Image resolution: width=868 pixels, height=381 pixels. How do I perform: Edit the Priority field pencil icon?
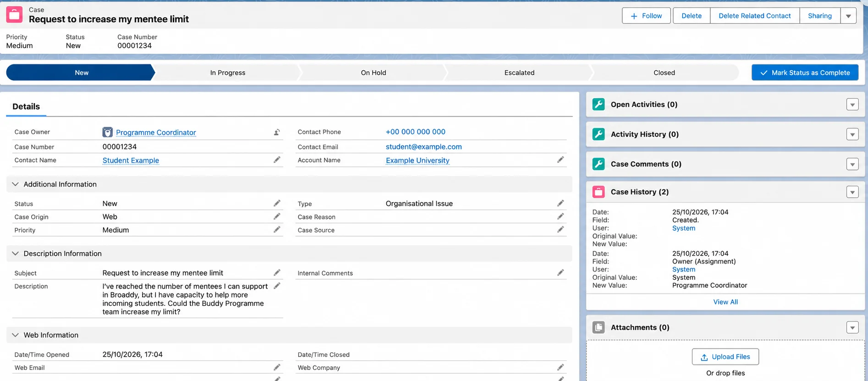(x=277, y=230)
